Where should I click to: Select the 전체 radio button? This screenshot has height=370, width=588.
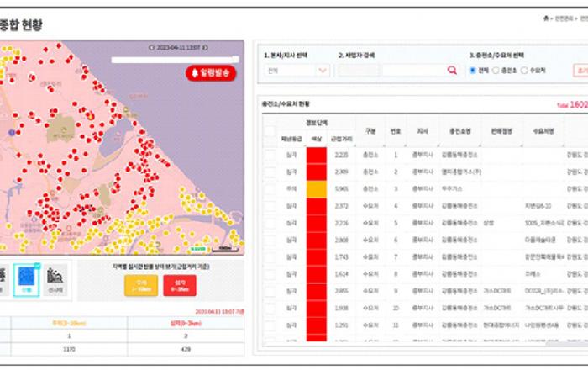click(x=473, y=71)
